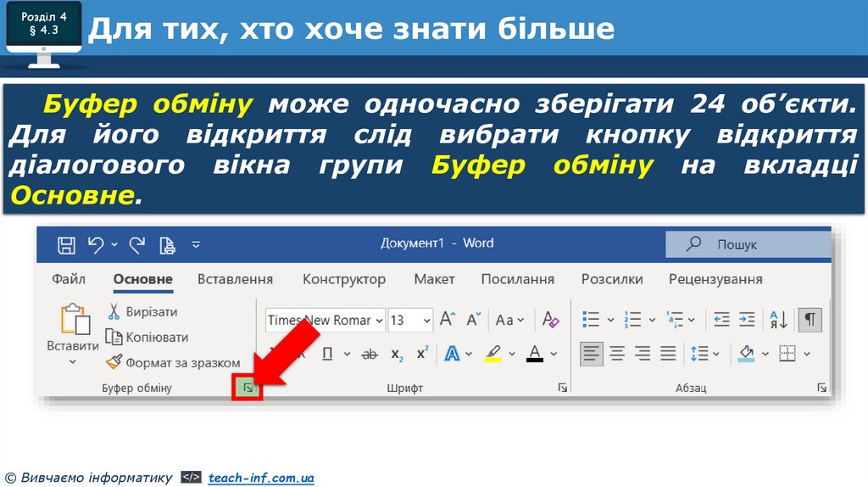Click the Save icon in Quick Access toolbar
The height and width of the screenshot is (487, 868).
coord(66,245)
